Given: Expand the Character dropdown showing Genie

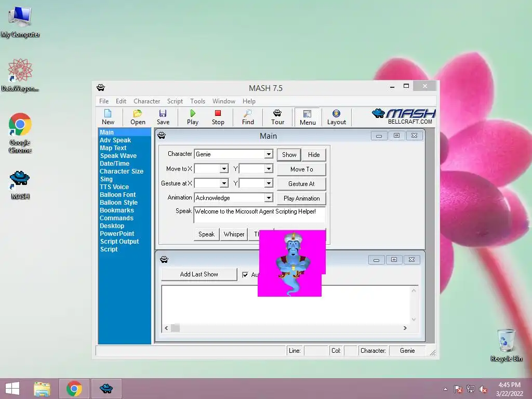Looking at the screenshot, I should [269, 154].
